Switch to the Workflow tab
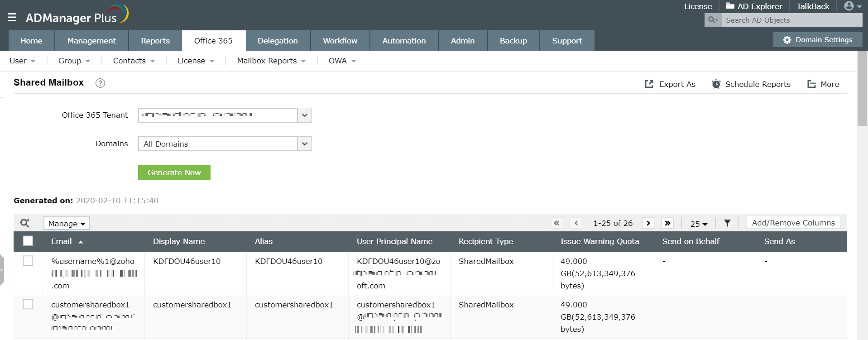The height and width of the screenshot is (340, 868). coord(340,41)
